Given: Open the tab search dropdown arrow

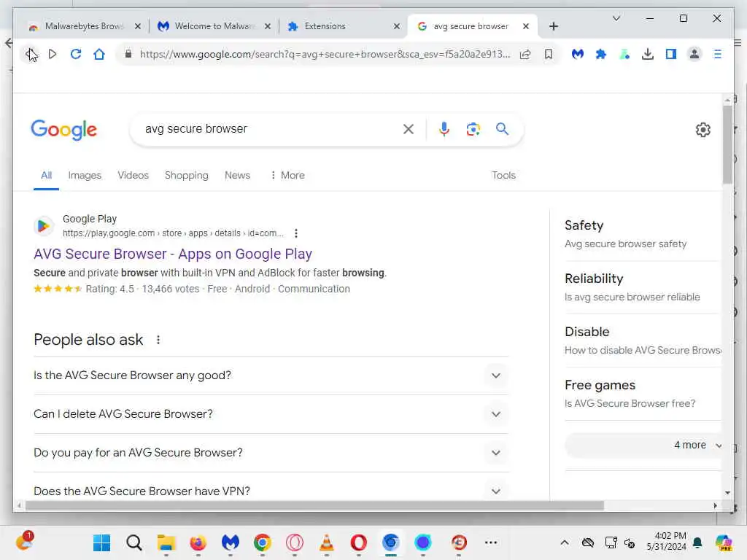Looking at the screenshot, I should click(x=616, y=18).
